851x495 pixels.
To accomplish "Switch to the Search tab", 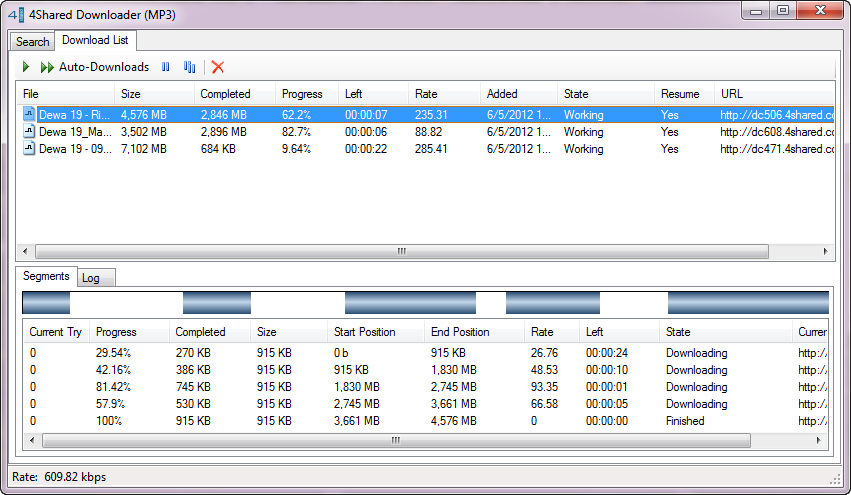I will click(x=33, y=42).
